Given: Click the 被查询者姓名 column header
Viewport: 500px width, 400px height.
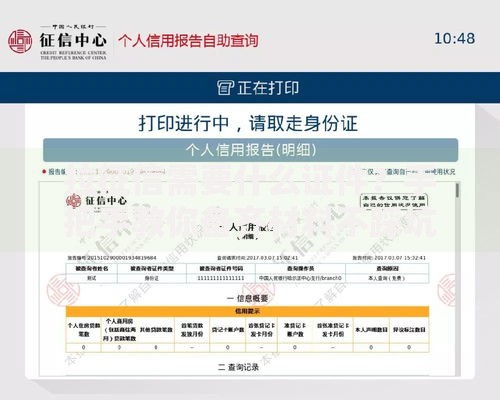Looking at the screenshot, I should pos(92,269).
